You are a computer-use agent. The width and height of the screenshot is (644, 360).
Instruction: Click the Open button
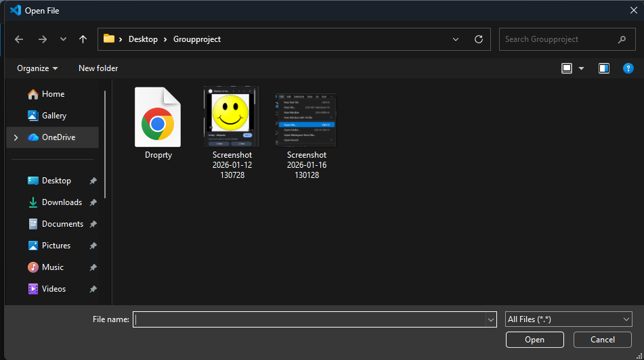point(534,340)
